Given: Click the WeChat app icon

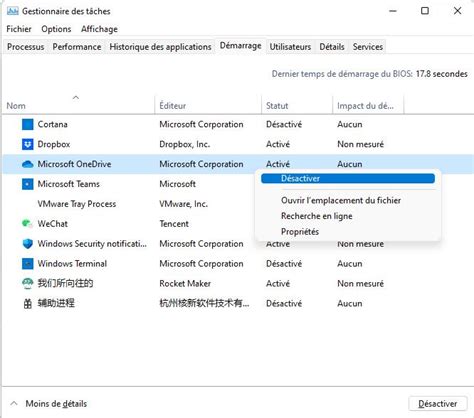Looking at the screenshot, I should (27, 224).
